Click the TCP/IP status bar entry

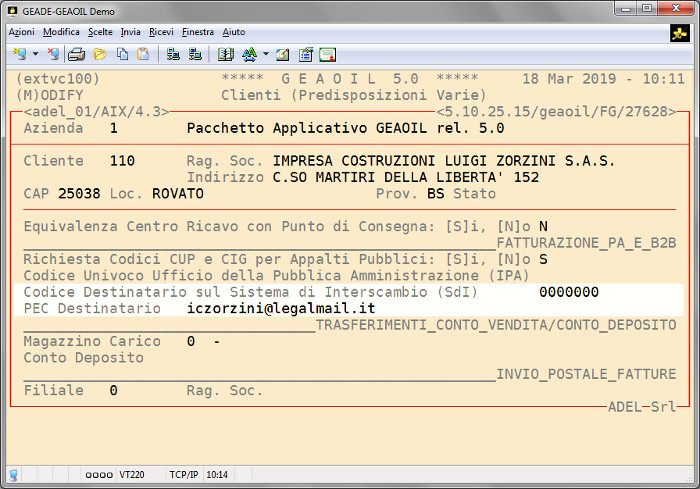(x=184, y=475)
